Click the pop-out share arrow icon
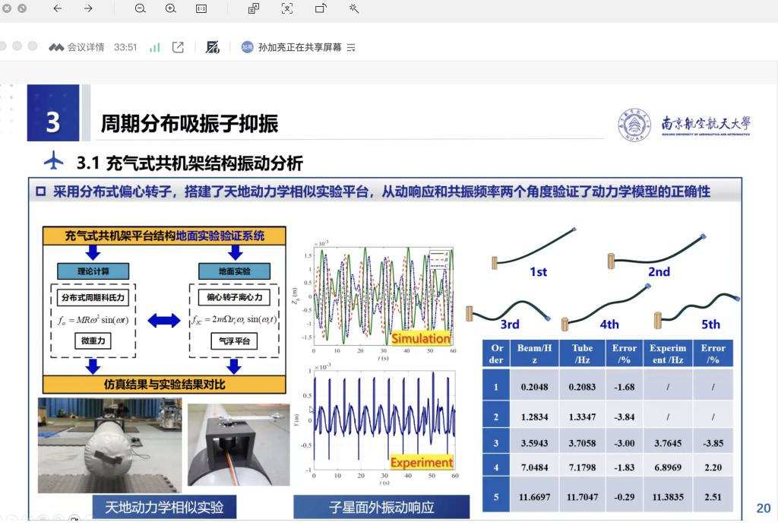The height and width of the screenshot is (532, 778). [x=178, y=47]
